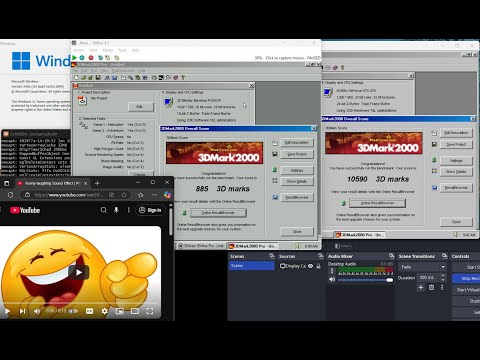Open the Edge favorites hub icon

pyautogui.click(x=141, y=195)
